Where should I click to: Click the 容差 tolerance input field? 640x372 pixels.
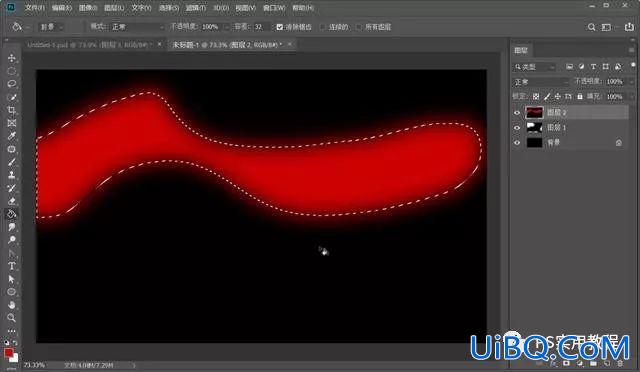coord(261,27)
